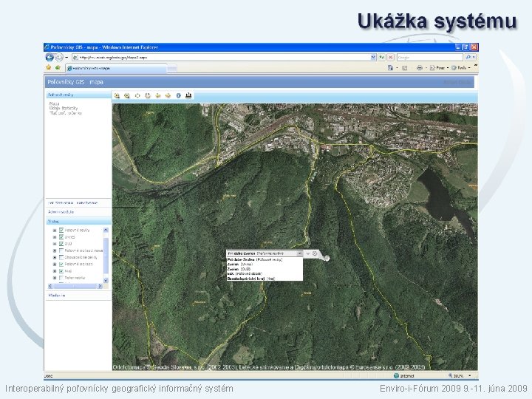Click the Feeds icon in command bar
The width and height of the screenshot is (532, 399).
click(405, 68)
